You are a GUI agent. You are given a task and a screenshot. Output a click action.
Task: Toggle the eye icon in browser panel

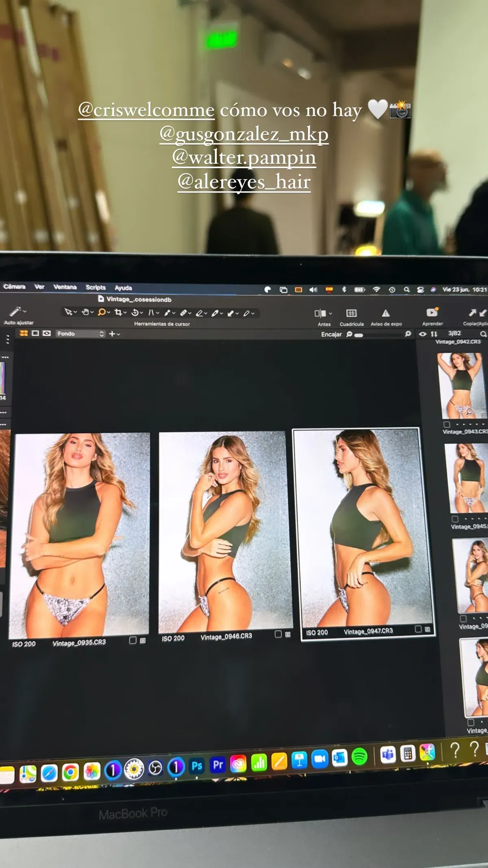point(423,334)
